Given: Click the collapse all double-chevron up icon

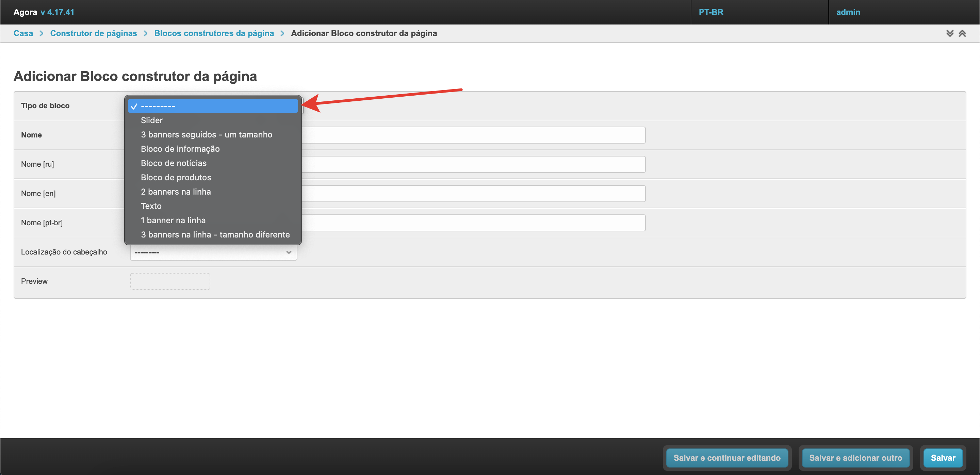Looking at the screenshot, I should [962, 33].
